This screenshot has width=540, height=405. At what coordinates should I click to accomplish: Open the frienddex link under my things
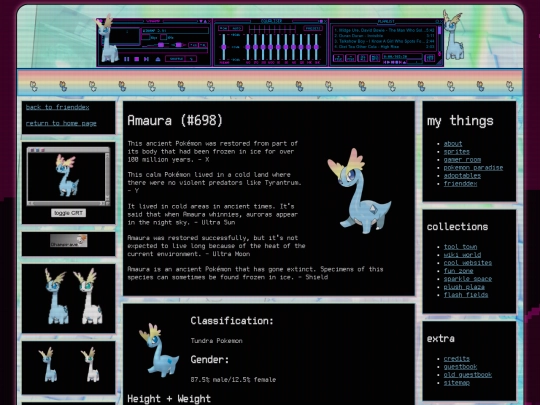click(x=460, y=183)
